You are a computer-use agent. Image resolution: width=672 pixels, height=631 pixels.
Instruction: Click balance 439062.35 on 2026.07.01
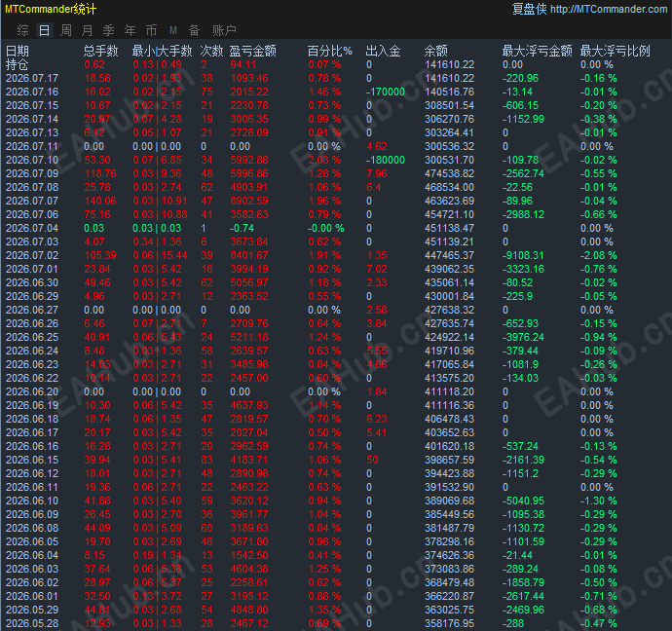450,269
